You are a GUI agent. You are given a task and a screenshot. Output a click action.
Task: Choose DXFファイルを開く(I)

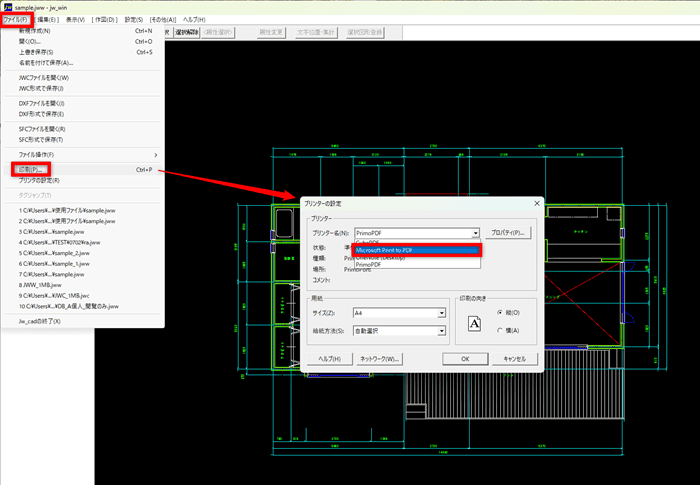83,103
